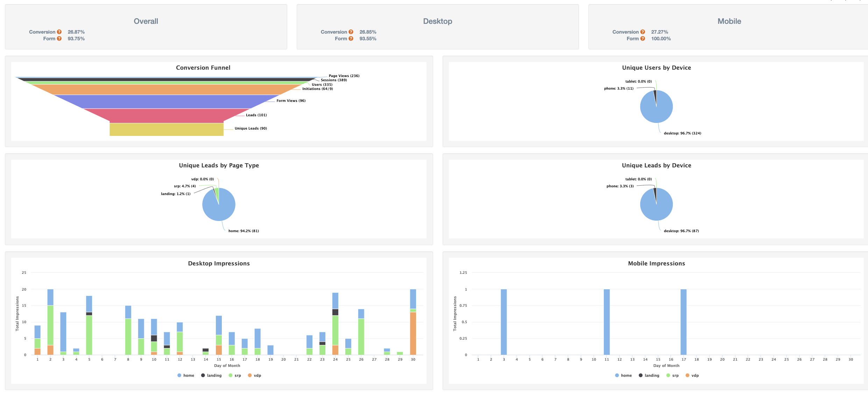The image size is (868, 395).
Task: Click the Form help icon in Desktop panel
Action: click(x=351, y=39)
